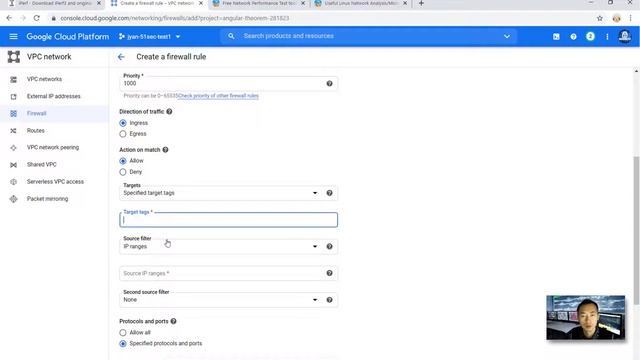The image size is (640, 360).
Task: Activate Cloud Shell from the top bar
Action: tap(556, 36)
